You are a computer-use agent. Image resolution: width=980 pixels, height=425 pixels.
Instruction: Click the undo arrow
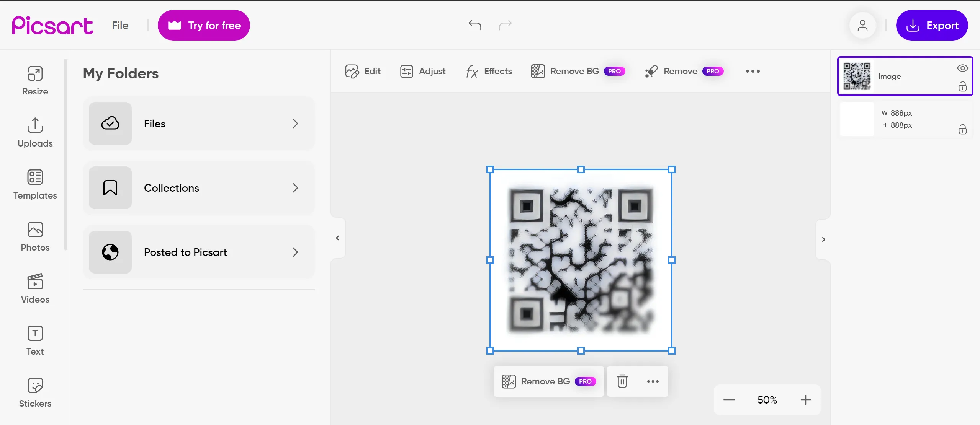(x=474, y=25)
